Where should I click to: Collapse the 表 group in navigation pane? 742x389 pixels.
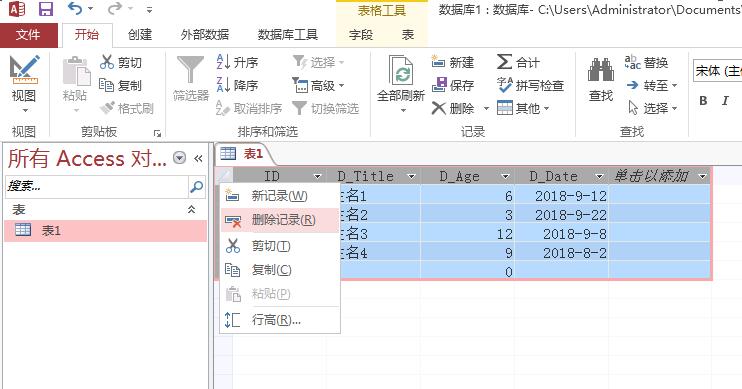pos(192,209)
